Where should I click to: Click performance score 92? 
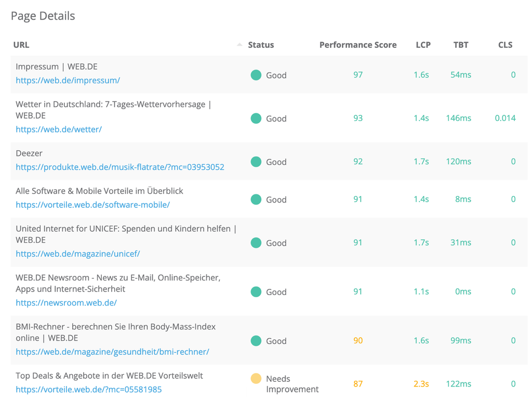pyautogui.click(x=358, y=162)
